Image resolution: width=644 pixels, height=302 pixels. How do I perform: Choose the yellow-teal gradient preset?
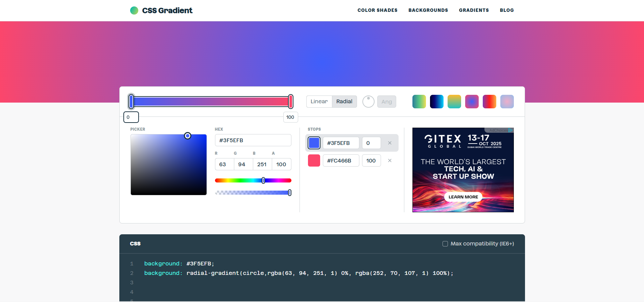point(454,102)
